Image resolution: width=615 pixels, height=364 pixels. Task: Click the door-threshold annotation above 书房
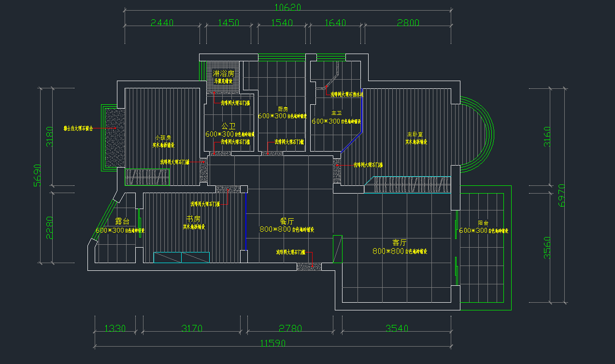(x=205, y=204)
